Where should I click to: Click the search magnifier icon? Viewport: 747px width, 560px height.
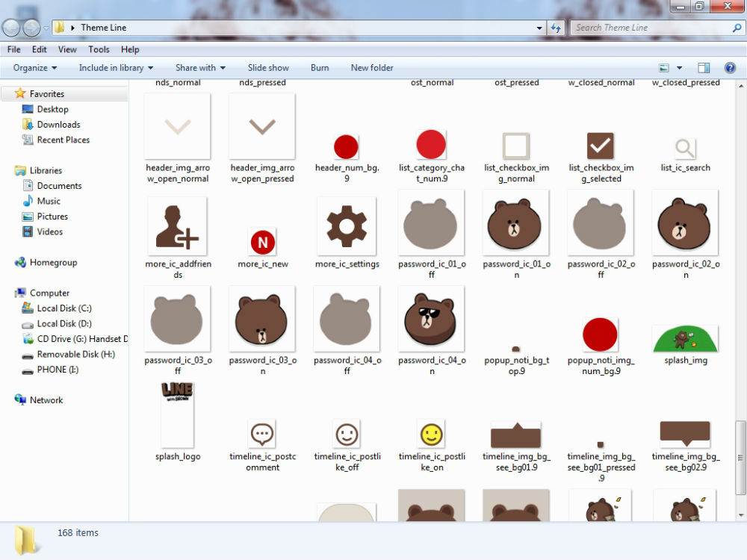click(x=736, y=28)
